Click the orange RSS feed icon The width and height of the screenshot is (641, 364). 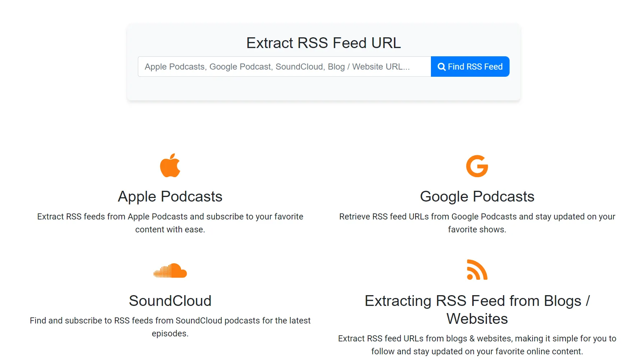point(477,270)
